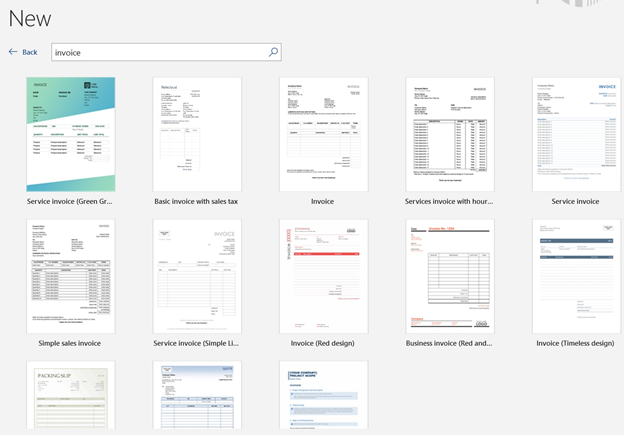Screen dimensions: 624x435
Task: Click 'Business invoice (Red and...' label
Action: pos(449,343)
